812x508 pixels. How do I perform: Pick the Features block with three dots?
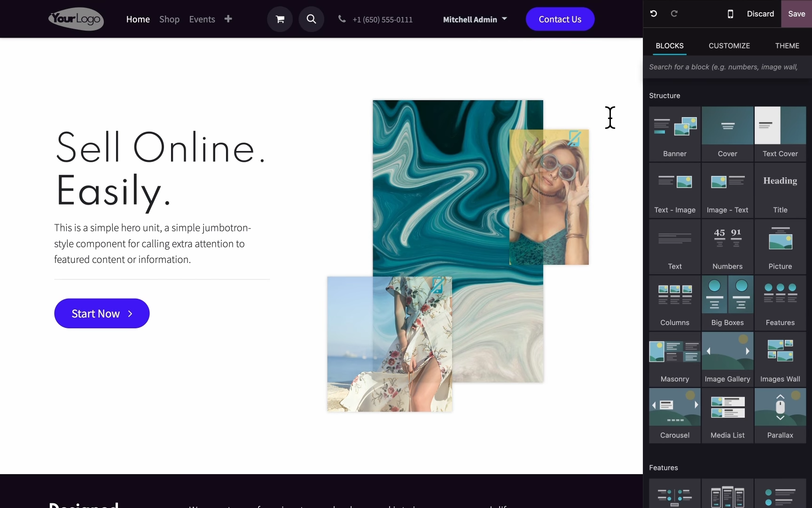click(780, 303)
